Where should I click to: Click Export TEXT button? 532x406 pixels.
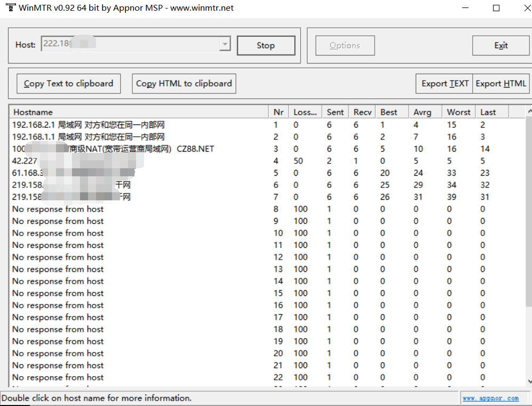[444, 83]
